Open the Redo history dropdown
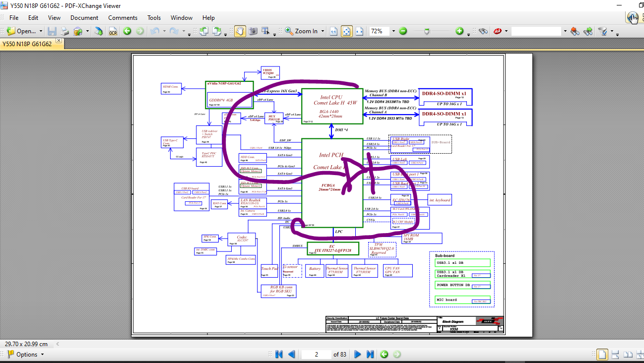Viewport: 644px width, 363px height. click(183, 31)
